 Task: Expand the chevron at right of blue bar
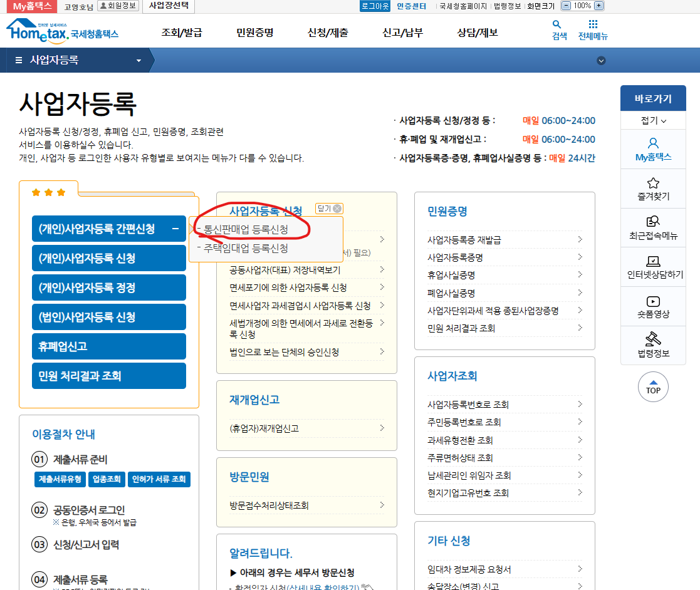pyautogui.click(x=602, y=60)
